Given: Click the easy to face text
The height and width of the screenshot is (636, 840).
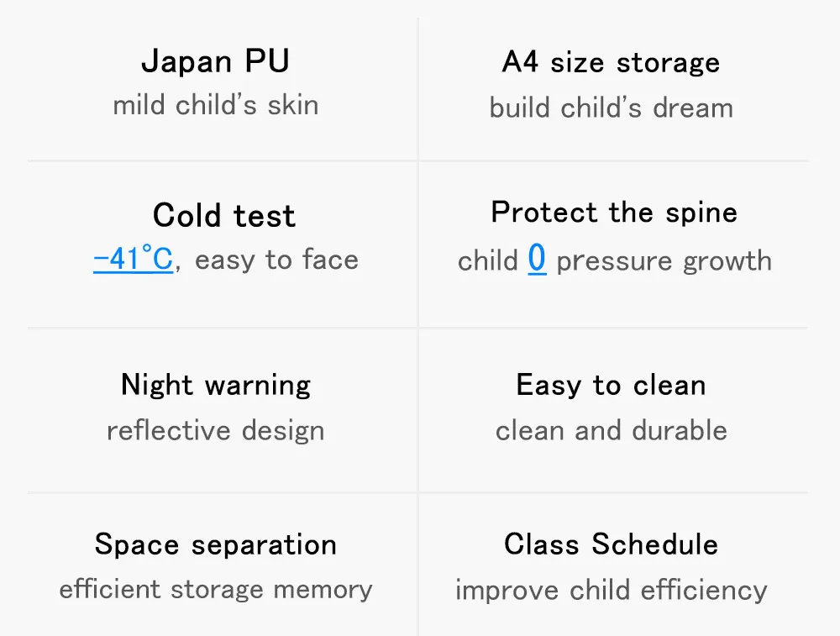Looking at the screenshot, I should pyautogui.click(x=276, y=260).
